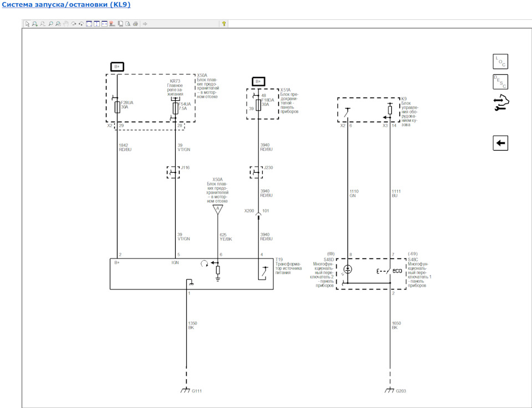
Task: Open the yellow help question mark
Action: point(224,24)
